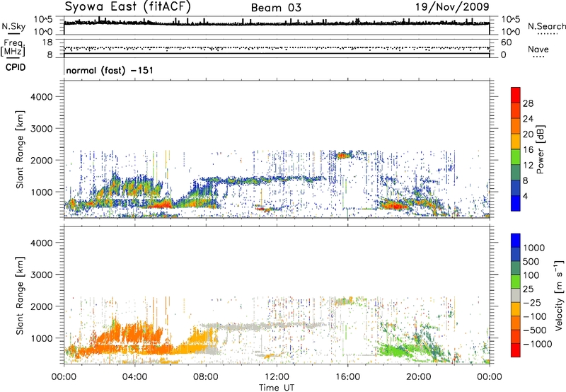Select the "500" velocity colorbar tick

coord(532,262)
